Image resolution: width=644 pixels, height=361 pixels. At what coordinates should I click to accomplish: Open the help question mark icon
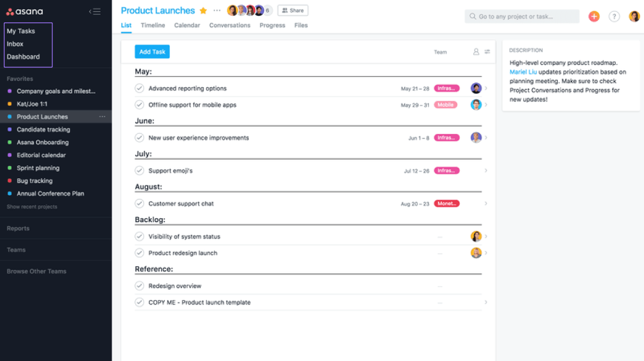click(x=614, y=16)
